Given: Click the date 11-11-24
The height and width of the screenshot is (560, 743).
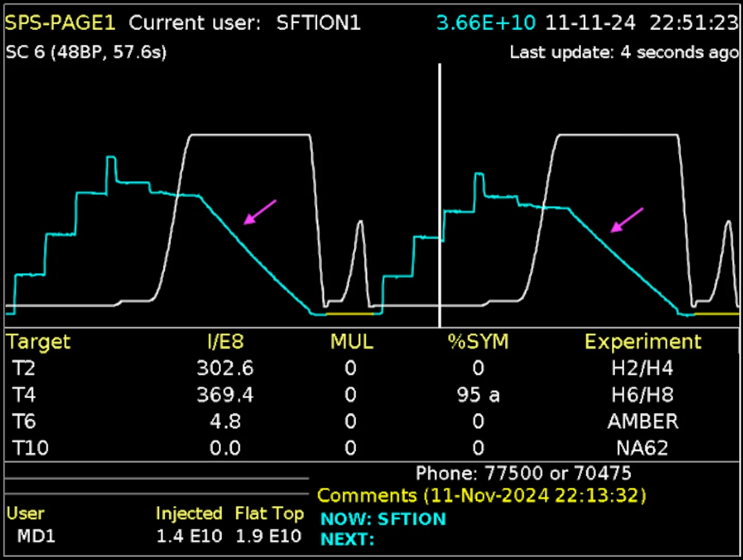Looking at the screenshot, I should pos(590,23).
